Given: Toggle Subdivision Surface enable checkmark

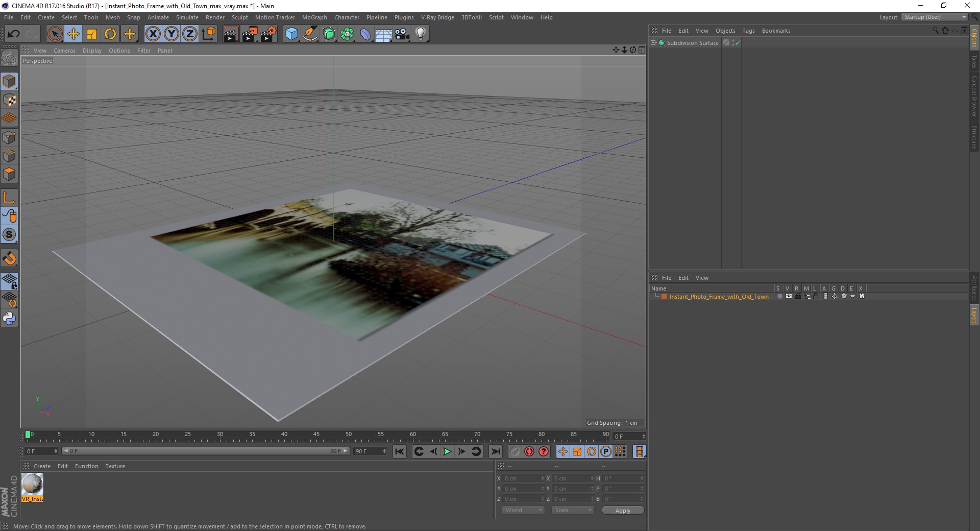Looking at the screenshot, I should pos(738,43).
